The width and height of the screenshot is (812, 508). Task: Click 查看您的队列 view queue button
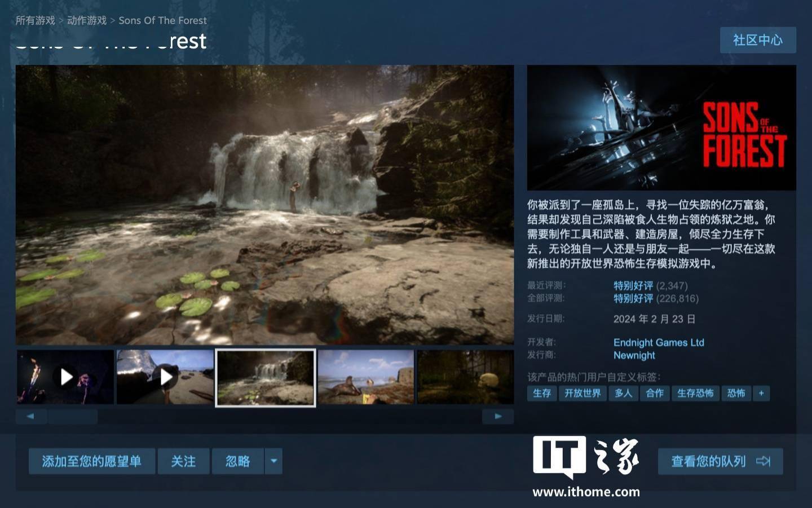click(721, 461)
